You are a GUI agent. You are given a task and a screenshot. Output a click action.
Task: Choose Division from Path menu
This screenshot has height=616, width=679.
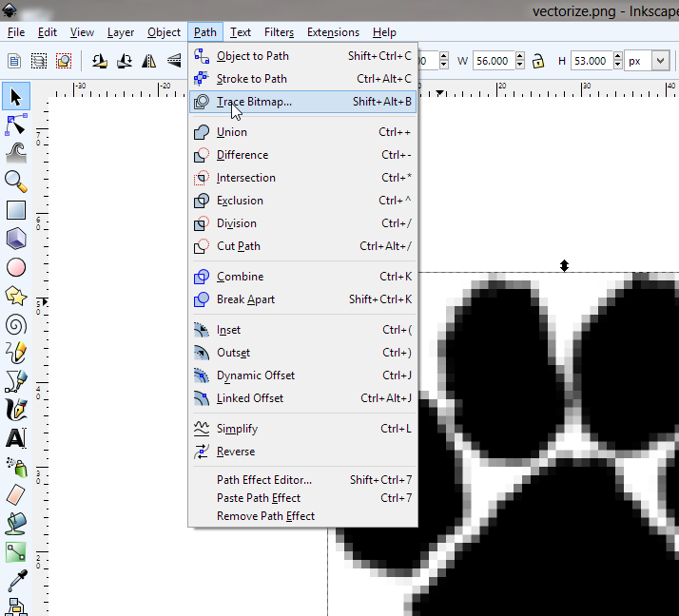[x=302, y=223]
